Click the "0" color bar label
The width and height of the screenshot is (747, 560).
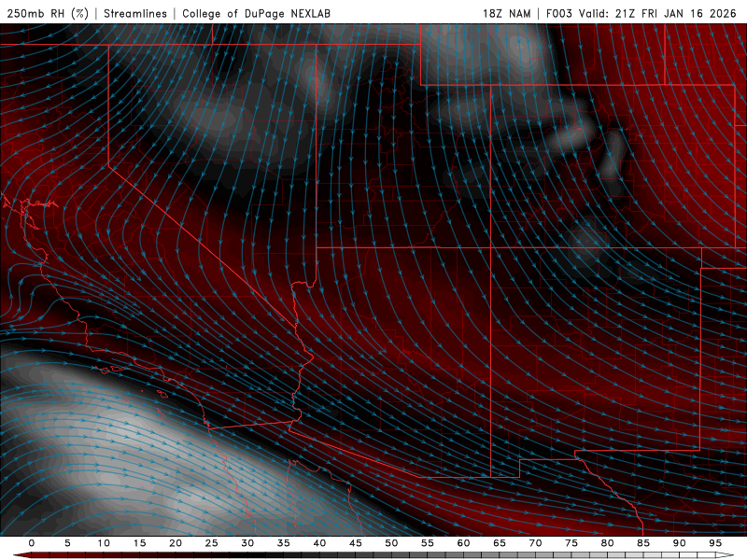click(x=32, y=543)
